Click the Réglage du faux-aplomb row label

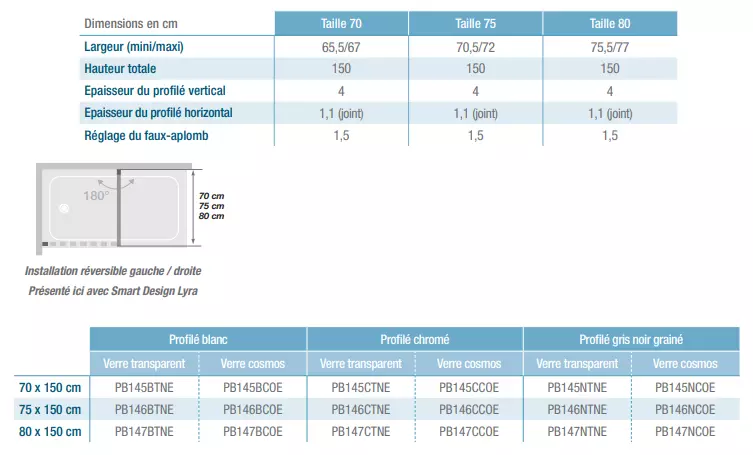coord(144,135)
